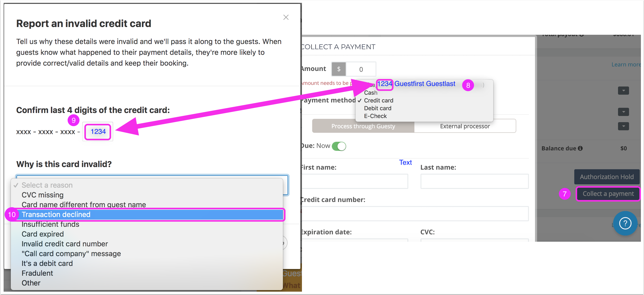Click the info icon next to Balance due
The width and height of the screenshot is (644, 295).
[580, 148]
